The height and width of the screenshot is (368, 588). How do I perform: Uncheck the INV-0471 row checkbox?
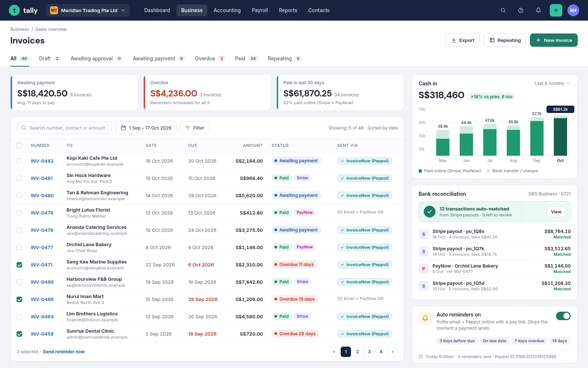tap(19, 265)
